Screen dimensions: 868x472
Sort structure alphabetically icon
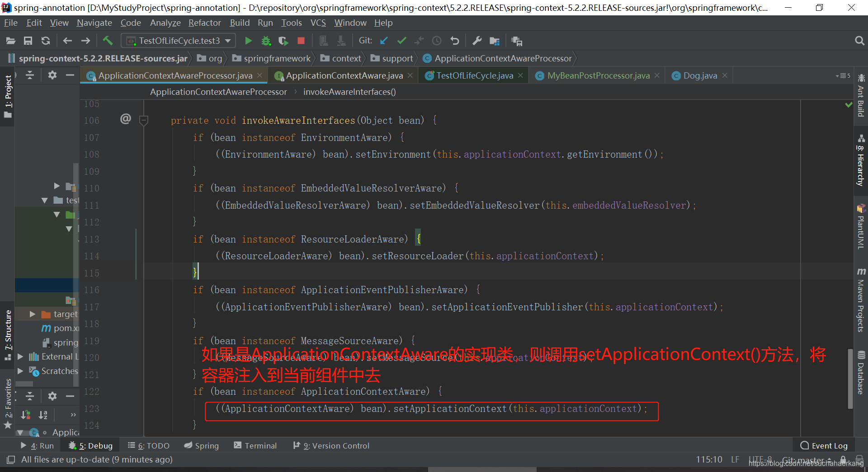click(x=43, y=415)
